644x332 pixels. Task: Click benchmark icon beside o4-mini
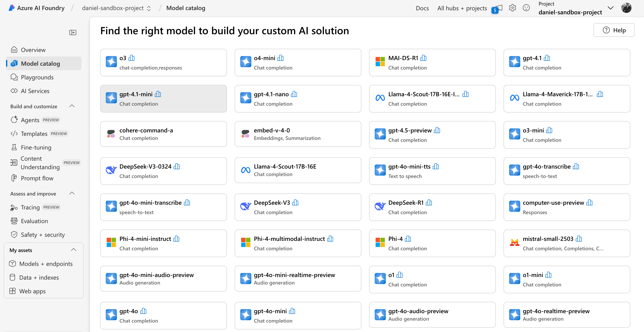tap(280, 58)
